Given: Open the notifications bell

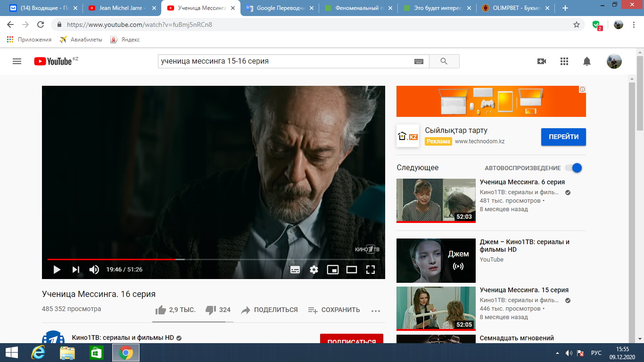Looking at the screenshot, I should tap(587, 61).
